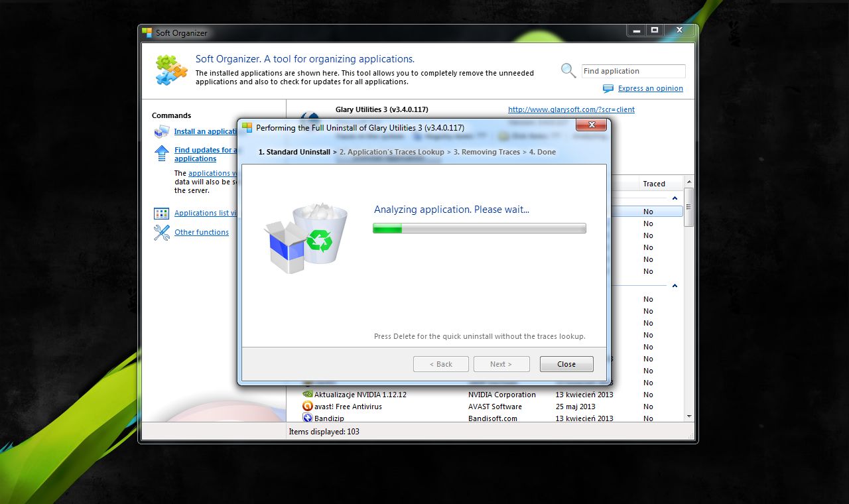Click the Install an application icon
The height and width of the screenshot is (504, 849).
pyautogui.click(x=162, y=131)
